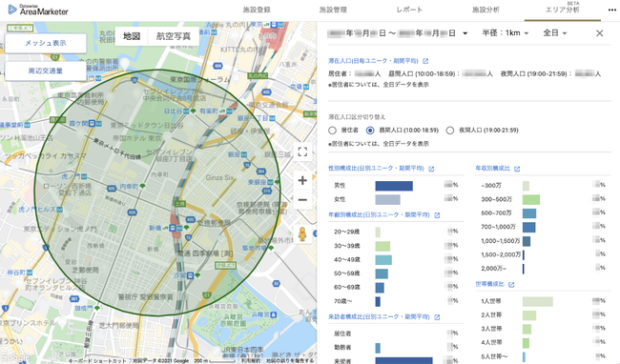
Task: Click the 周辺交通量 button
Action: click(x=46, y=71)
